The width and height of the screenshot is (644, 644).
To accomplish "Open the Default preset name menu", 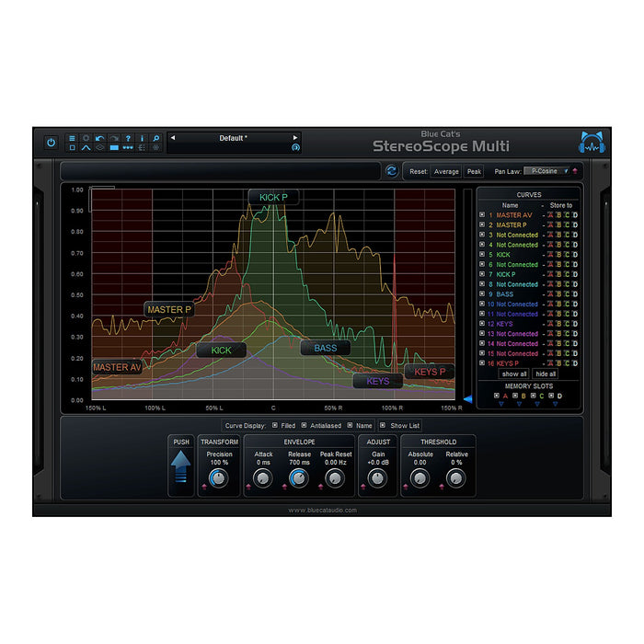I will click(234, 138).
